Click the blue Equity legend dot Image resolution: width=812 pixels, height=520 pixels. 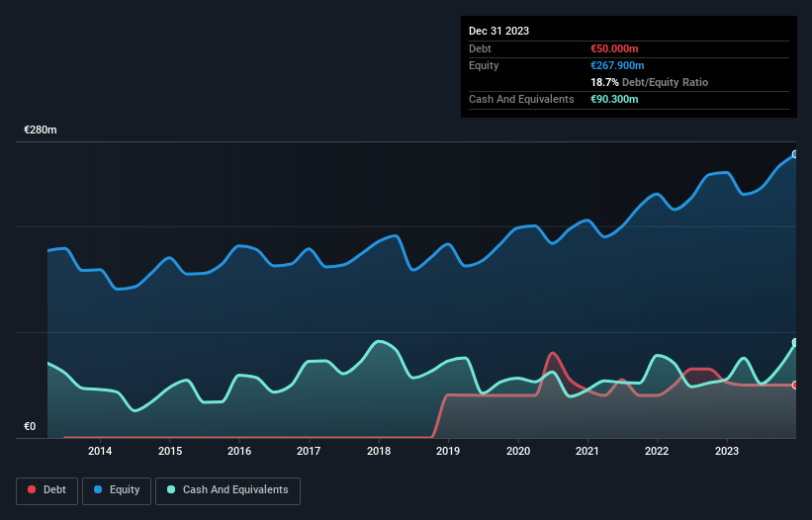coord(100,490)
